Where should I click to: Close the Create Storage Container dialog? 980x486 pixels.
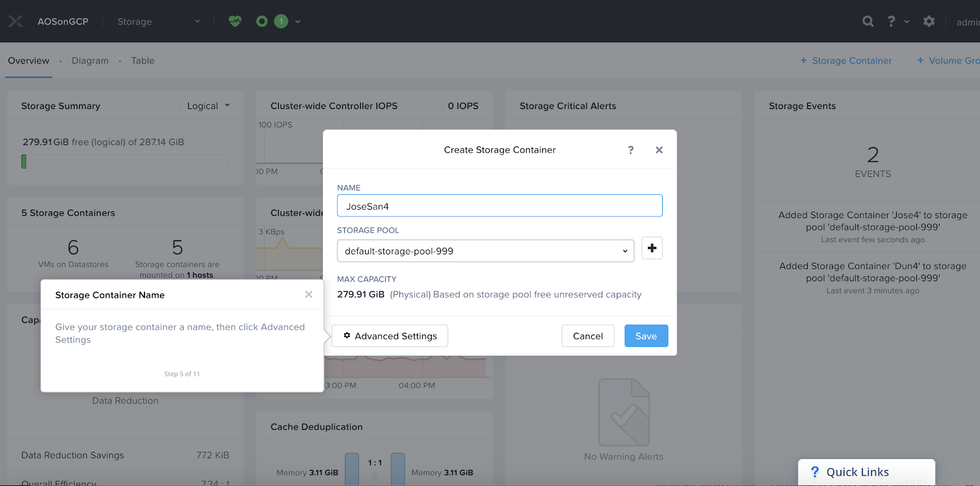tap(659, 150)
